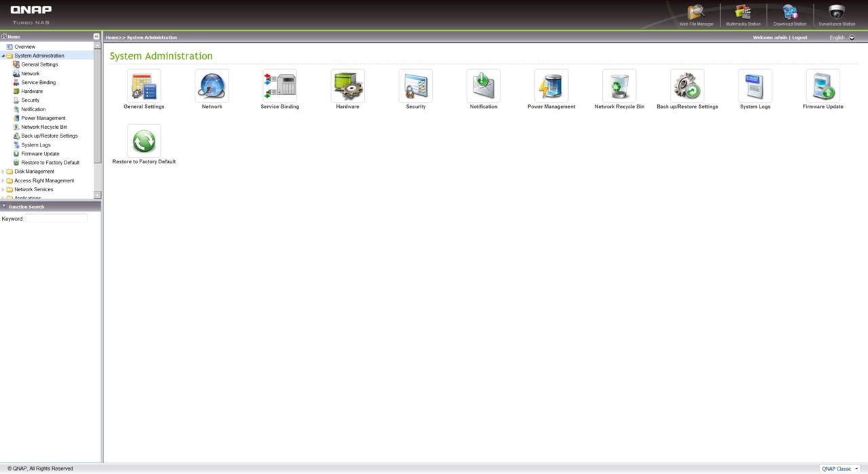Open the Security large icon in main panel
This screenshot has height=474, width=868.
416,86
